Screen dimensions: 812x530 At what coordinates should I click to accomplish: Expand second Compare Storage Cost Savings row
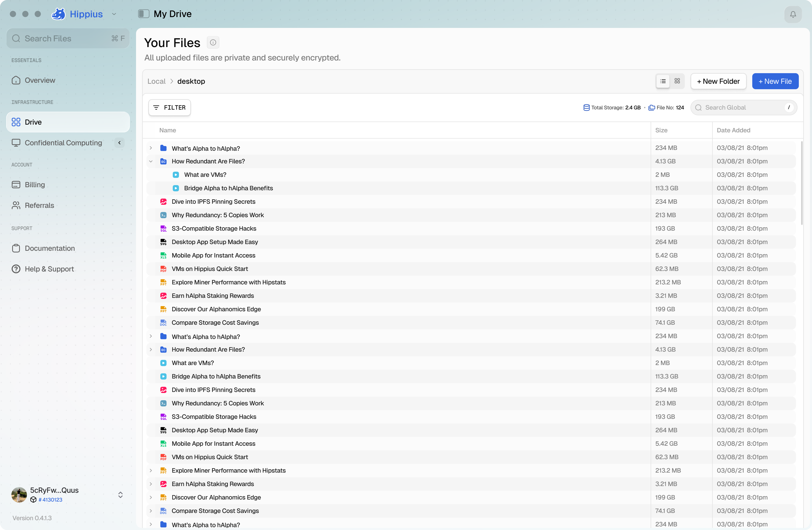(x=151, y=511)
